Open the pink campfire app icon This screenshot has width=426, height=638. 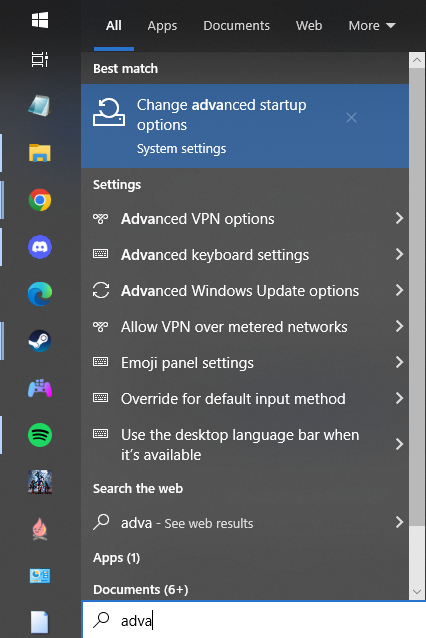pos(40,529)
